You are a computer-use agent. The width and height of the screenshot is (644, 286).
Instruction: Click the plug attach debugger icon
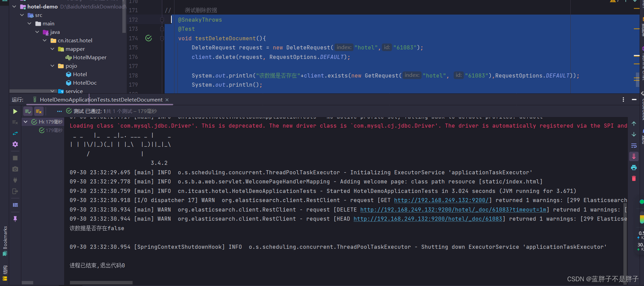15,180
